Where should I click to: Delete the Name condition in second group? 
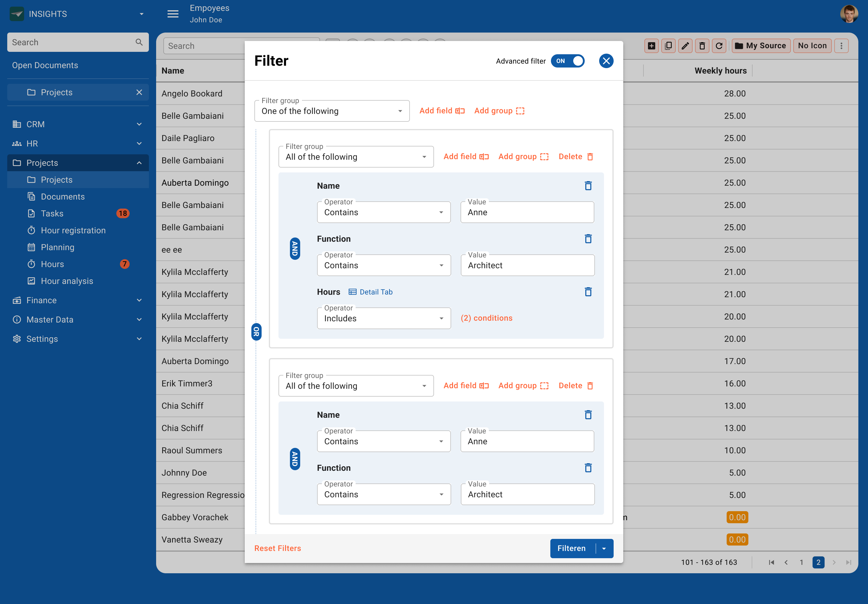pos(588,415)
